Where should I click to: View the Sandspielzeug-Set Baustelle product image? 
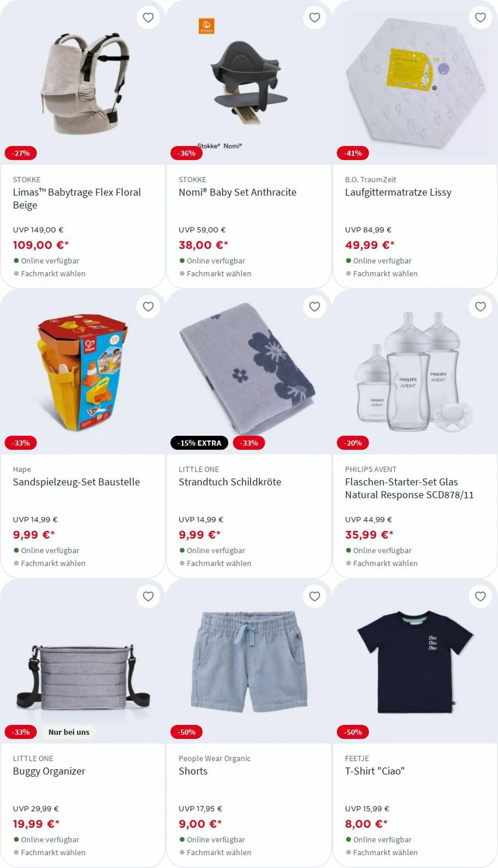click(x=83, y=372)
